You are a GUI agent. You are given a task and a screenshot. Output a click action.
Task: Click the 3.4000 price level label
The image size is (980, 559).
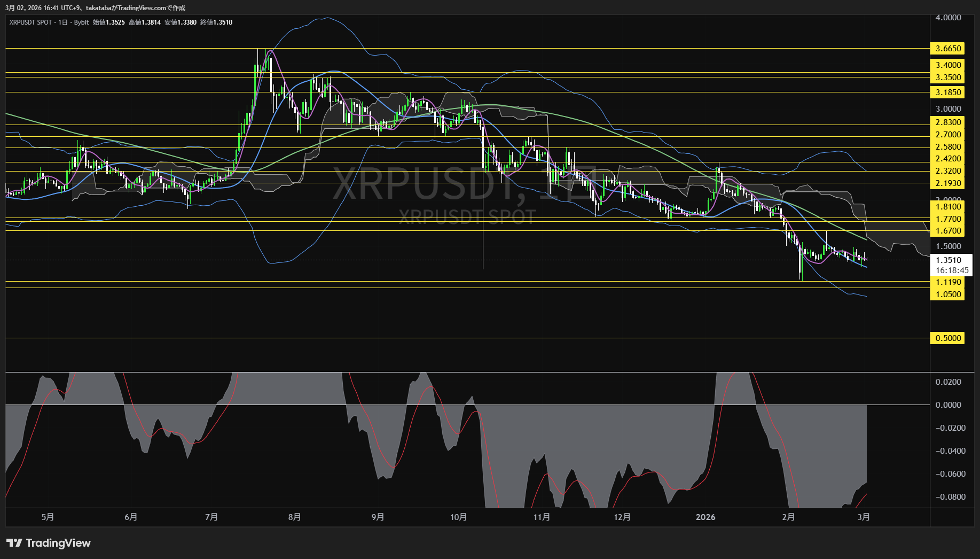pyautogui.click(x=947, y=65)
